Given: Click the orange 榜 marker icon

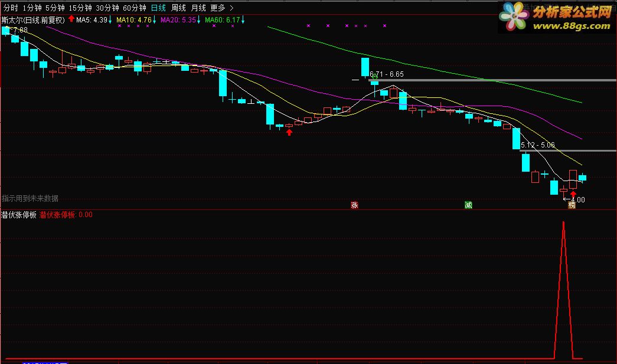Looking at the screenshot, I should [x=572, y=205].
